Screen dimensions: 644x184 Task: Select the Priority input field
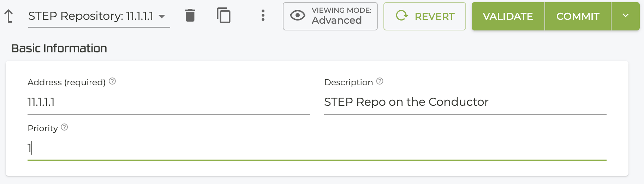317,148
